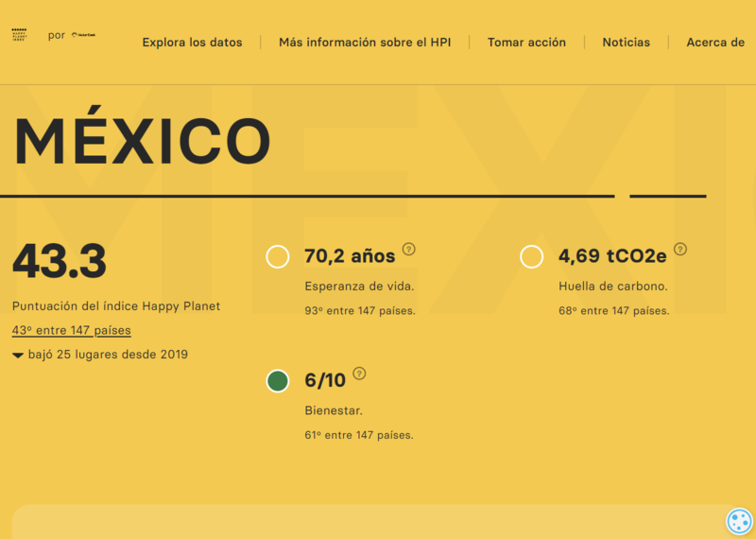Select 'Tomar acción' in navigation

(526, 43)
